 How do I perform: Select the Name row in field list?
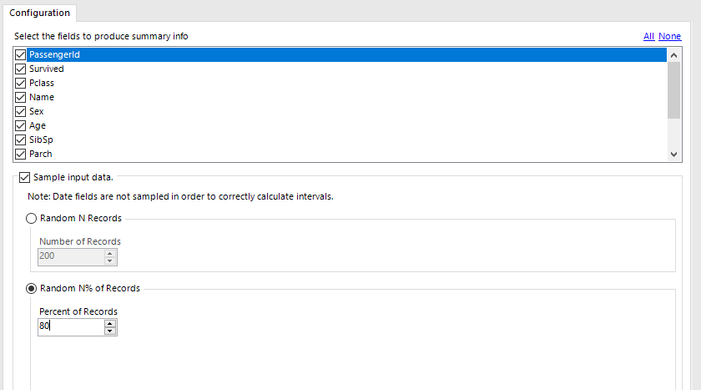click(x=347, y=97)
